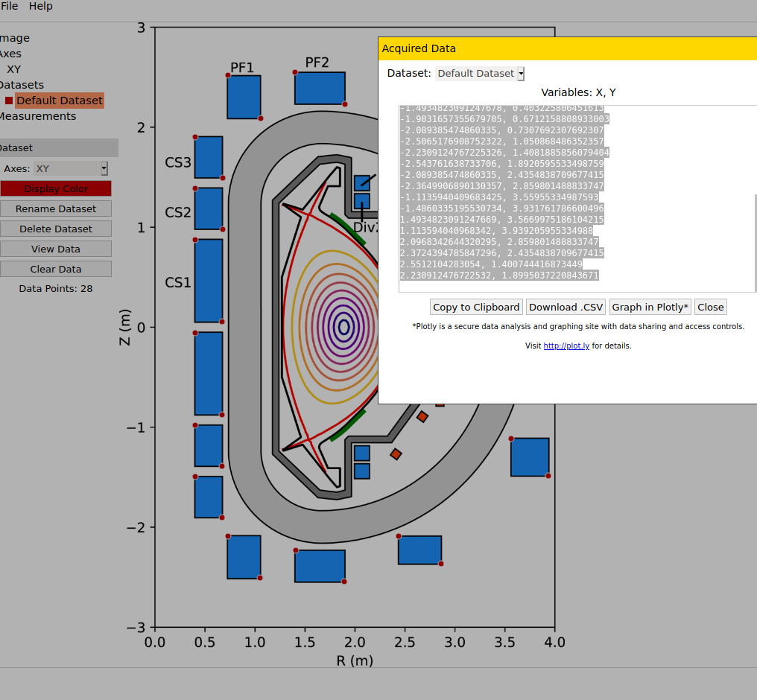Click the Data Points: 28 label
The image size is (757, 700).
[x=56, y=288]
